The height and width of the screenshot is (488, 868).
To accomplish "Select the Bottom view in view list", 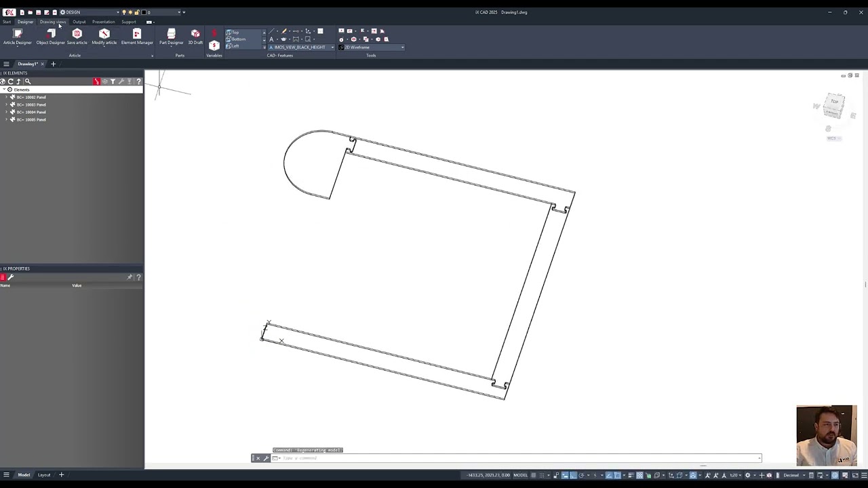I will point(239,39).
